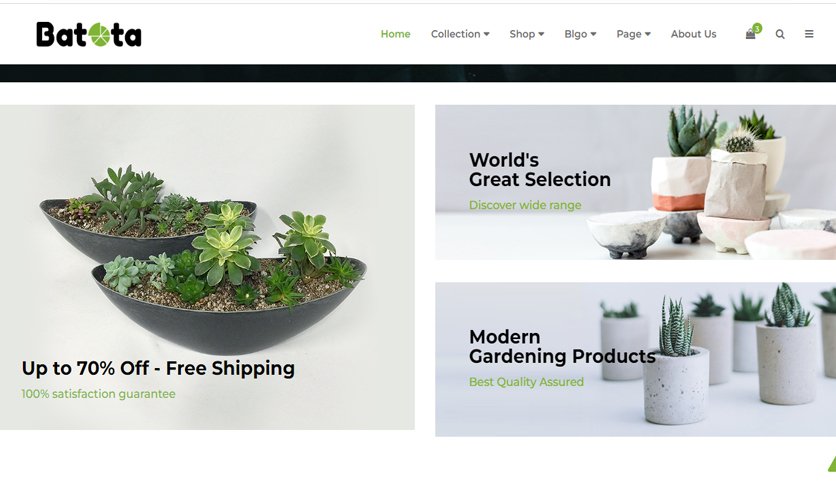The width and height of the screenshot is (836, 484).
Task: Open the hamburger menu icon
Action: coord(809,34)
